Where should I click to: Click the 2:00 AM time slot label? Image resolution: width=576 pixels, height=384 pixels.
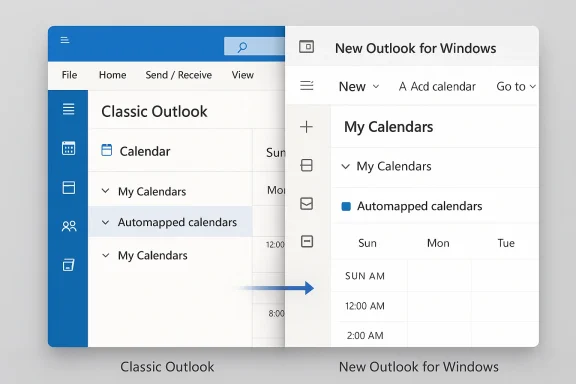click(x=365, y=335)
